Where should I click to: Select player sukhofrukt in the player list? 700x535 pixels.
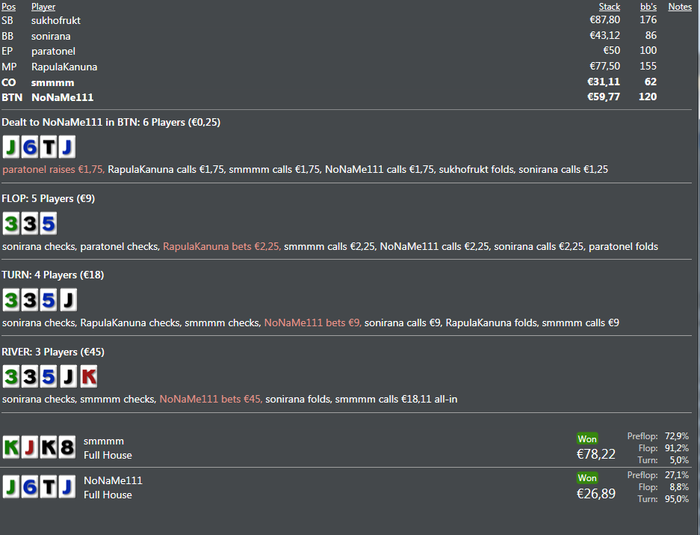pyautogui.click(x=55, y=20)
